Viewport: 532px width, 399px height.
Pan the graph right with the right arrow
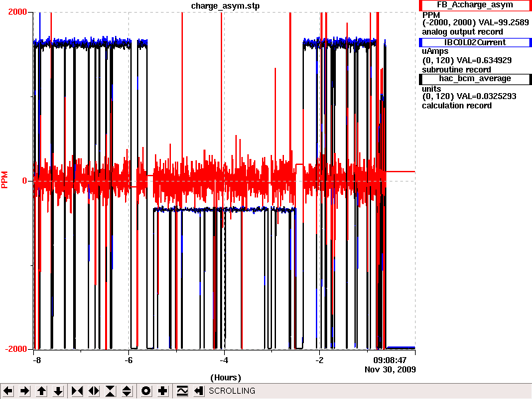coord(25,391)
